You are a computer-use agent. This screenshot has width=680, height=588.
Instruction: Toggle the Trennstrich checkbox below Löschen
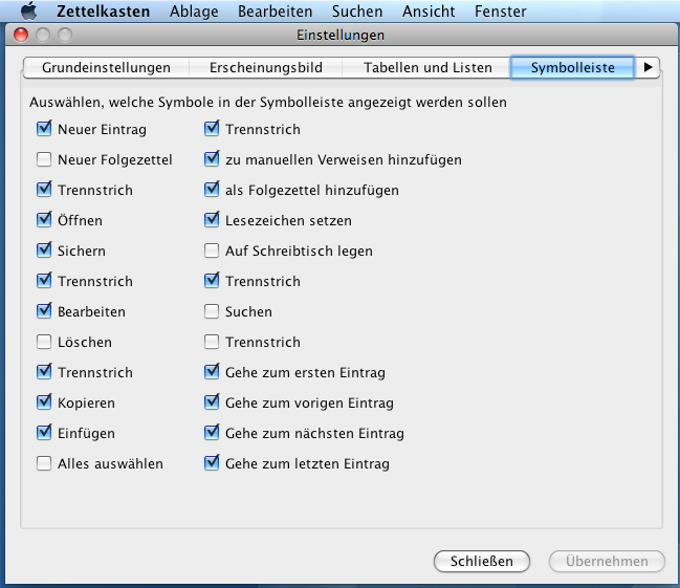coord(44,372)
